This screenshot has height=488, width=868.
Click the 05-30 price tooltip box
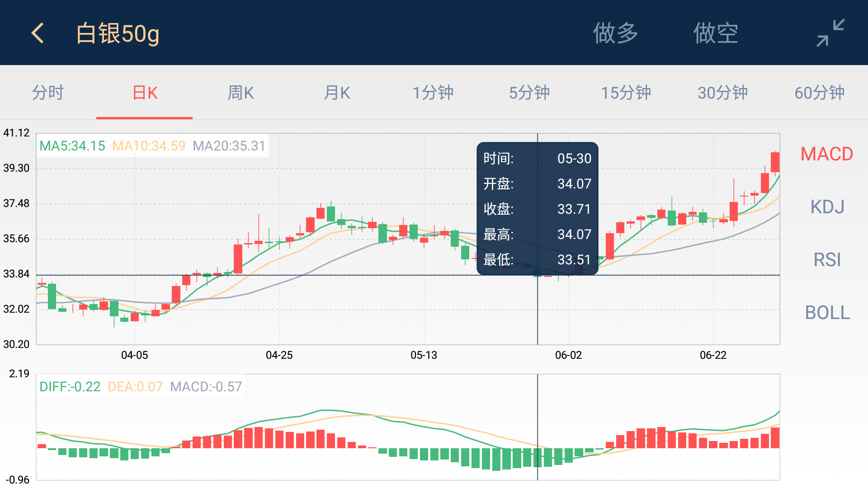[x=538, y=208]
